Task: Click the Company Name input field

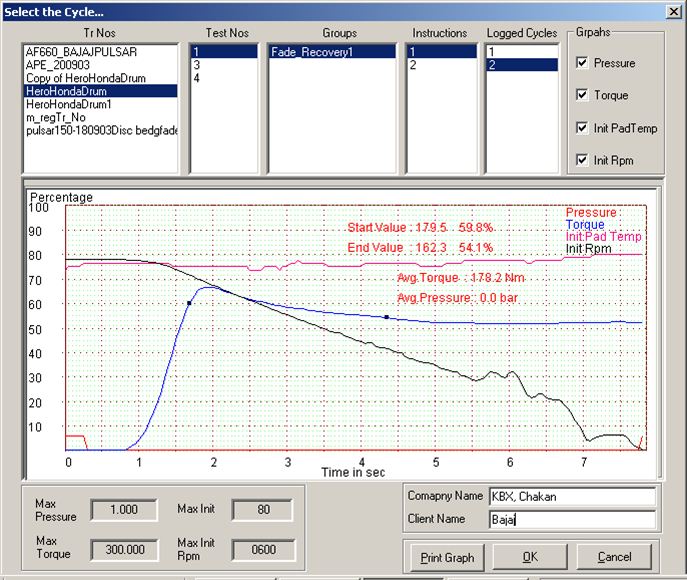Action: click(x=571, y=497)
